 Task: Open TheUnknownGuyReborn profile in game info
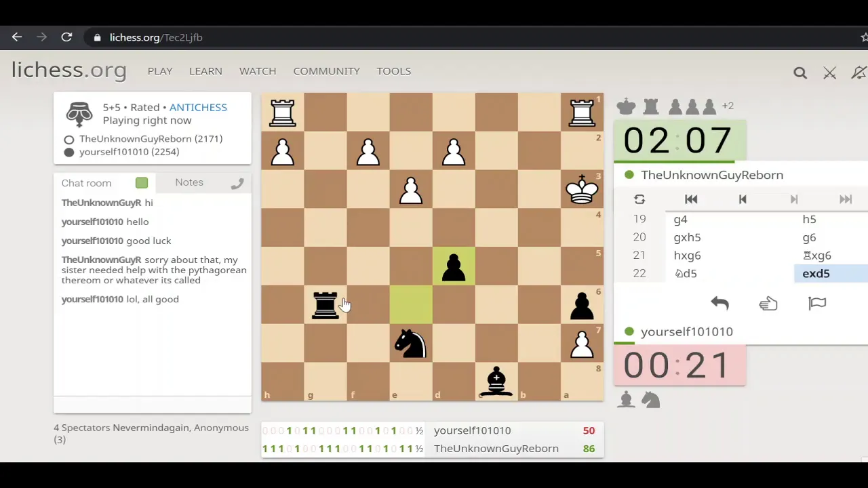[151, 138]
